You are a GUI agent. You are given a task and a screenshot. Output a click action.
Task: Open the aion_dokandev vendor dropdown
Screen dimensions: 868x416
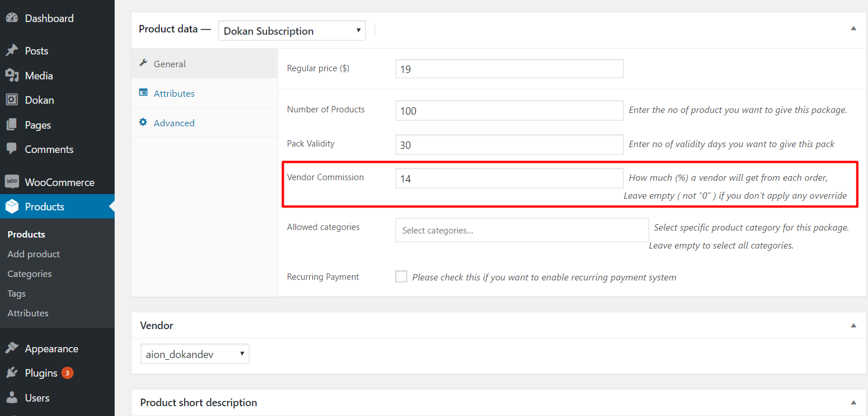click(195, 354)
